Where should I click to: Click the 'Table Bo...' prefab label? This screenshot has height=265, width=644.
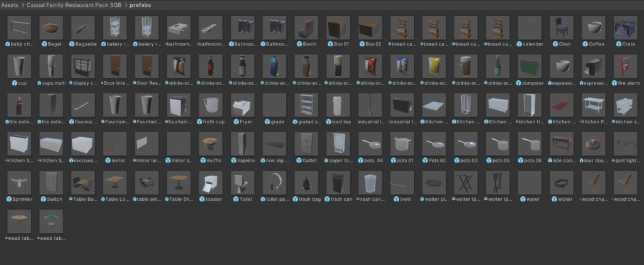click(x=86, y=200)
